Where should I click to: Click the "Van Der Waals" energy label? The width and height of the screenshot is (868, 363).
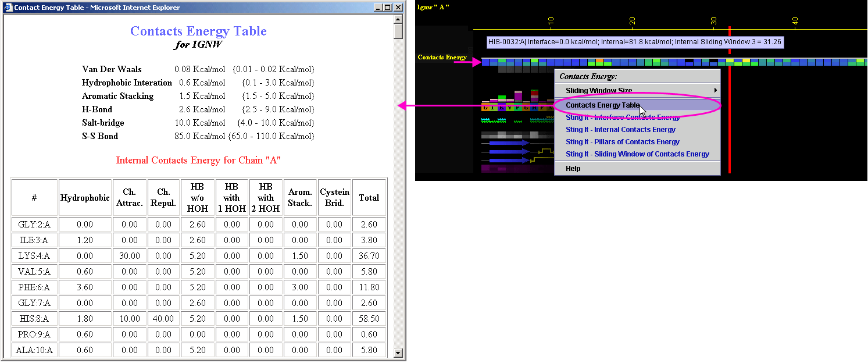pyautogui.click(x=112, y=69)
